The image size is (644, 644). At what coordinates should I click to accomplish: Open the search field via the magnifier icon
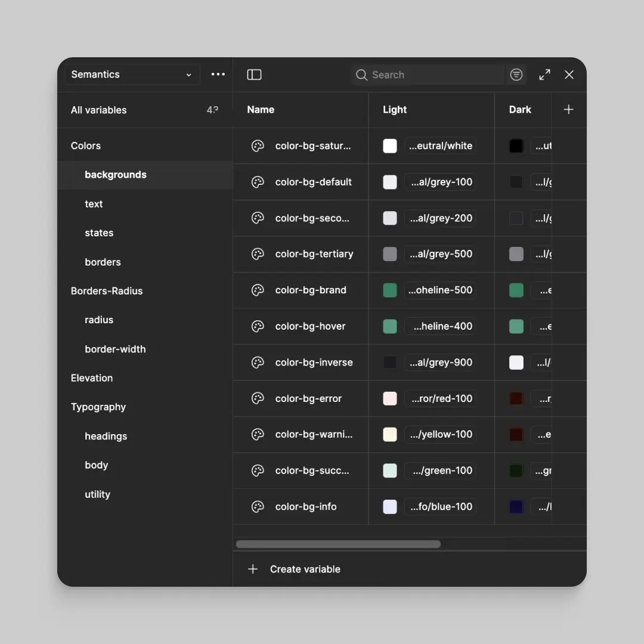pos(361,75)
